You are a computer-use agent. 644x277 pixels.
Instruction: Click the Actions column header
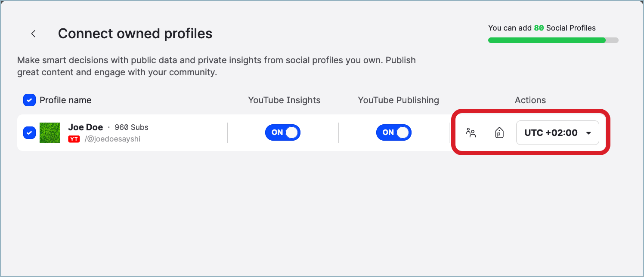coord(530,100)
